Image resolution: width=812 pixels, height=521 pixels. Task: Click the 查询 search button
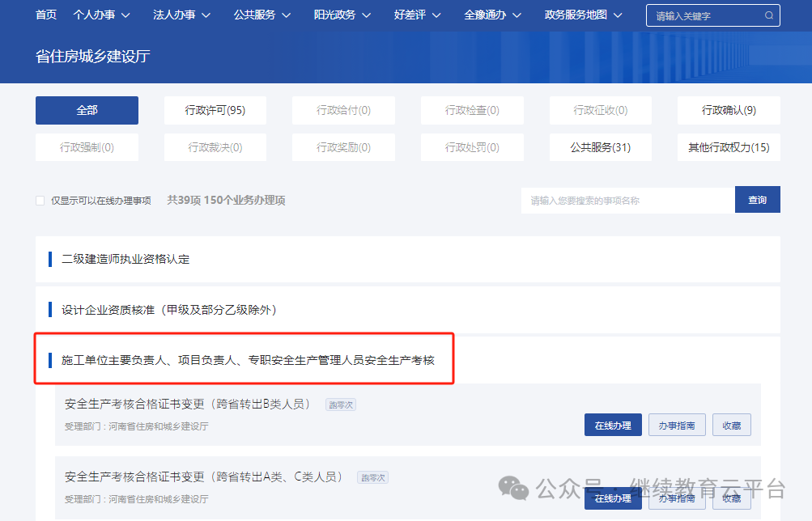(x=757, y=200)
